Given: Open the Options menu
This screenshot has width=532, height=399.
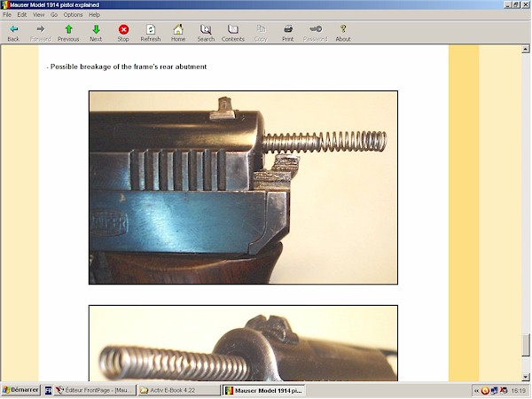Looking at the screenshot, I should pyautogui.click(x=73, y=14).
